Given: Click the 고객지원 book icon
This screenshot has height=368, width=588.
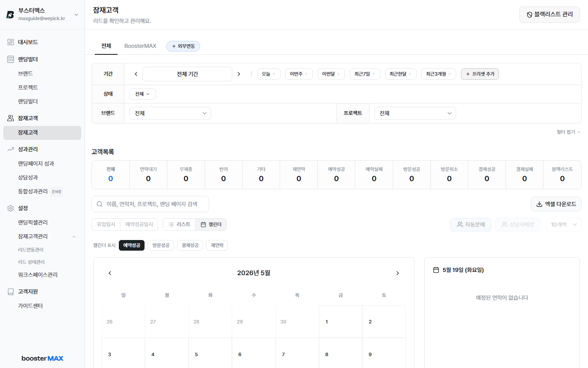Looking at the screenshot, I should 11,292.
